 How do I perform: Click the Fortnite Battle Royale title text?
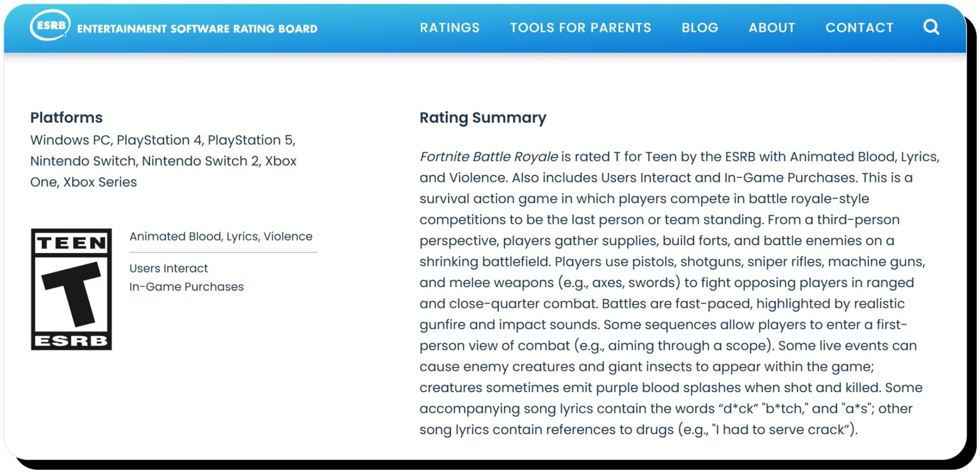(488, 157)
